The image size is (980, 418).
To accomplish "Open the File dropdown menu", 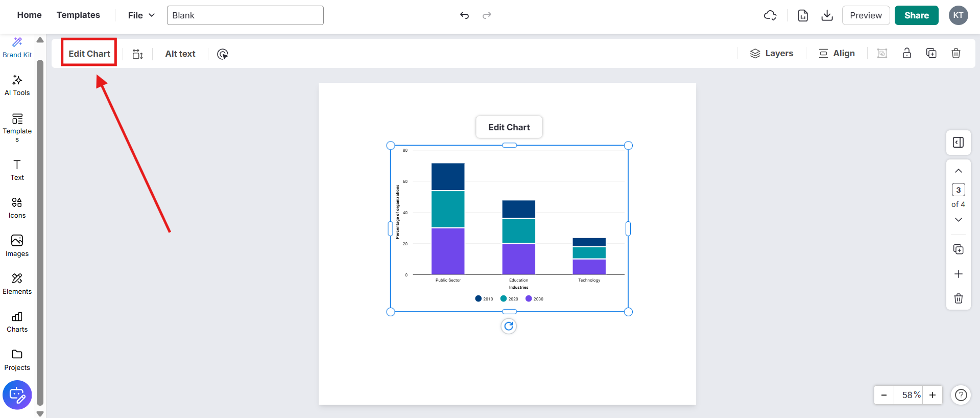I will click(141, 15).
